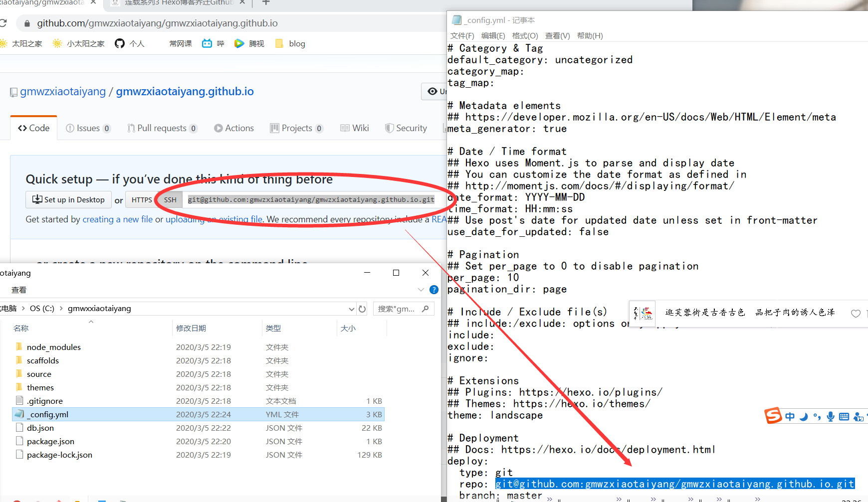Click the gmwzxiaotaiyang owner link
868x502 pixels.
63,92
